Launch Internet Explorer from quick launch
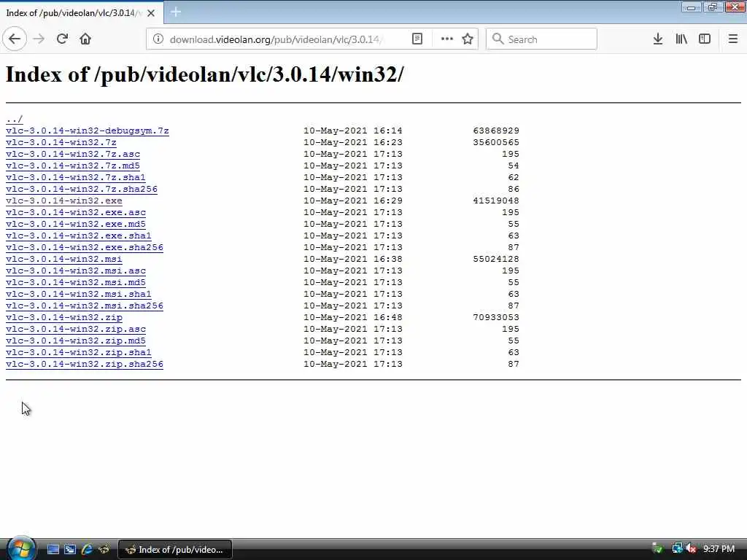The width and height of the screenshot is (747, 560). [x=87, y=550]
